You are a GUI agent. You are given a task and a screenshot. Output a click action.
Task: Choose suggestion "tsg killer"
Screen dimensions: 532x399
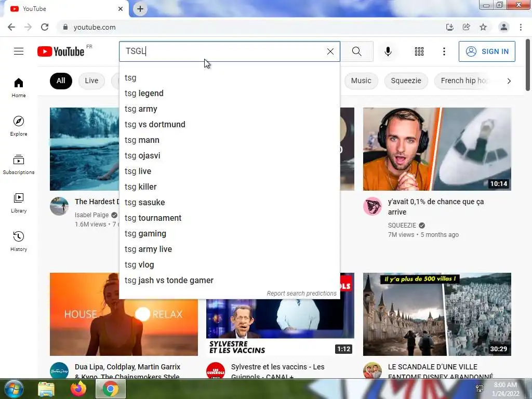tap(229, 187)
